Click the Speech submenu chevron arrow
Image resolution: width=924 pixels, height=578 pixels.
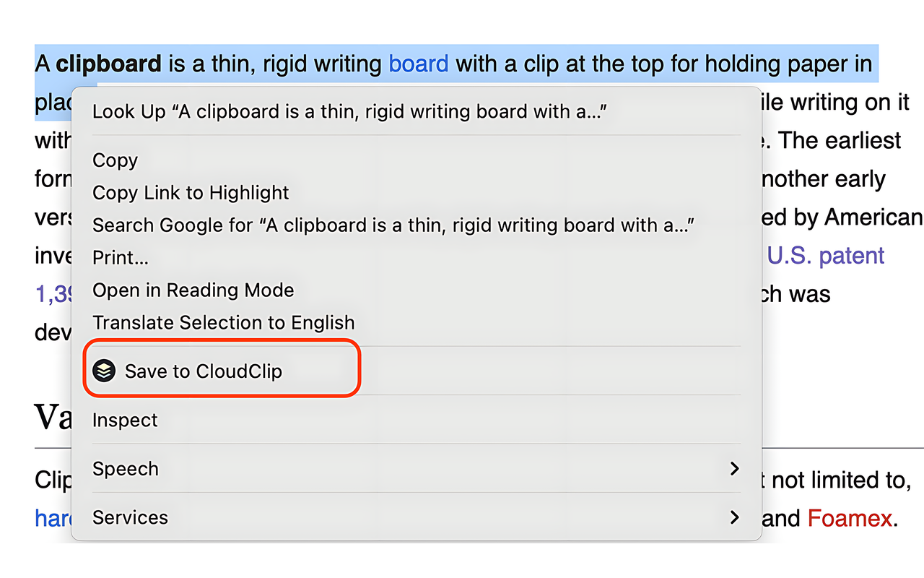click(735, 468)
